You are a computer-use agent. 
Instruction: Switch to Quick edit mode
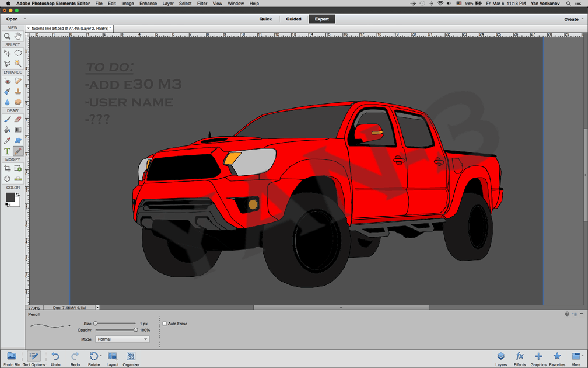[265, 19]
